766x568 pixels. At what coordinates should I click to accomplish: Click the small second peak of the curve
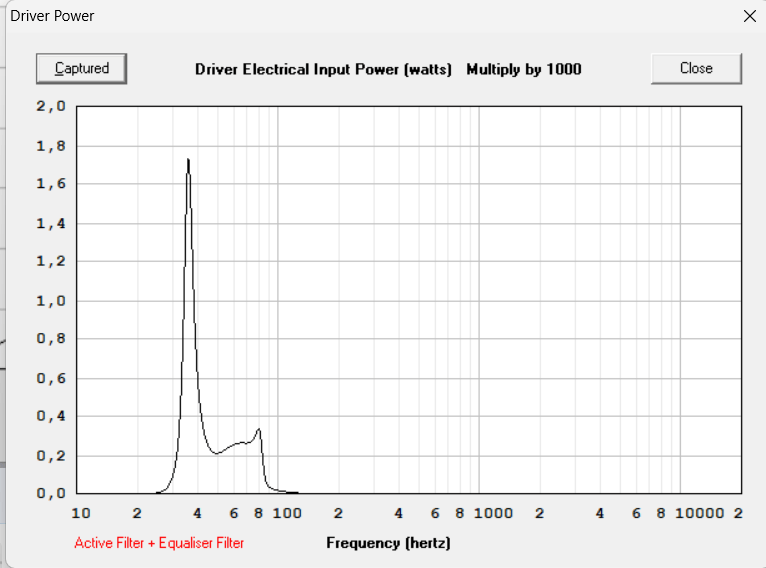(259, 429)
